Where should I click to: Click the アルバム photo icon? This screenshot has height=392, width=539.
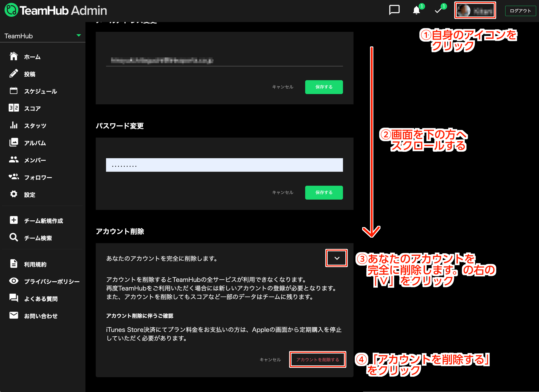(14, 143)
